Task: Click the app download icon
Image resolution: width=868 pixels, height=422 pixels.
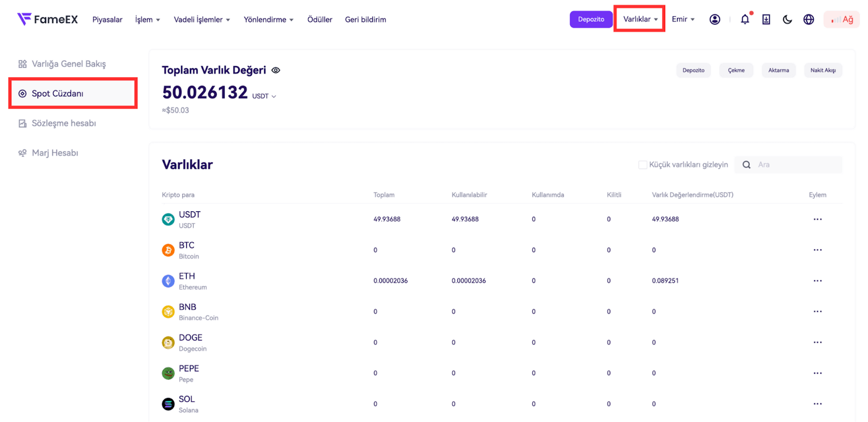Action: pos(766,20)
